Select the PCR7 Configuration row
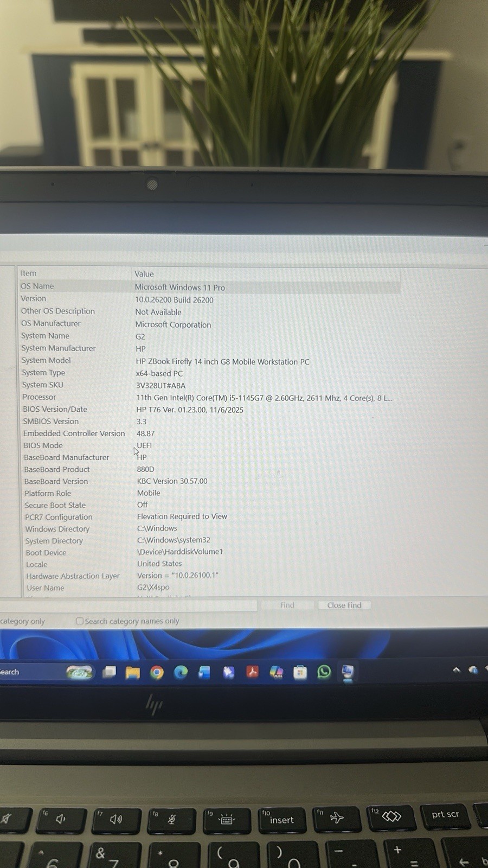This screenshot has height=868, width=488. [x=209, y=517]
